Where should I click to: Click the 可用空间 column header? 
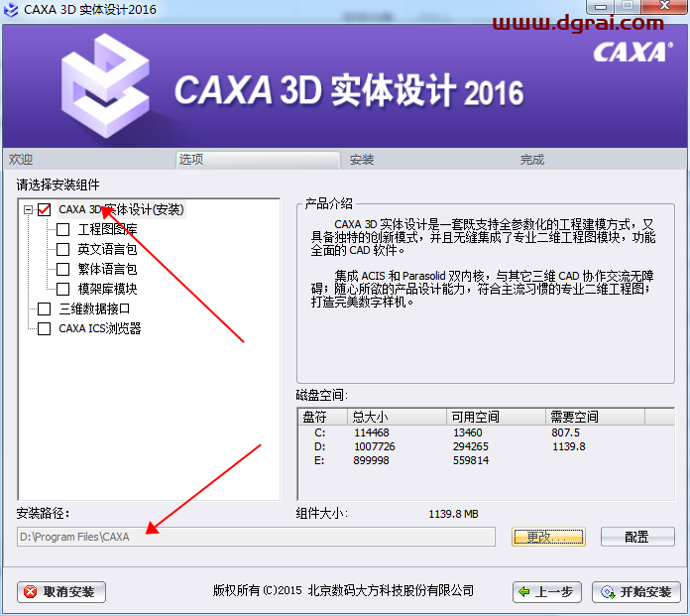pyautogui.click(x=497, y=417)
